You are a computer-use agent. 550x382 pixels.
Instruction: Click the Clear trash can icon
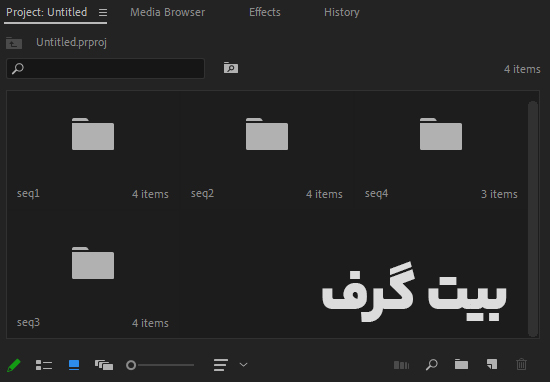coord(522,364)
